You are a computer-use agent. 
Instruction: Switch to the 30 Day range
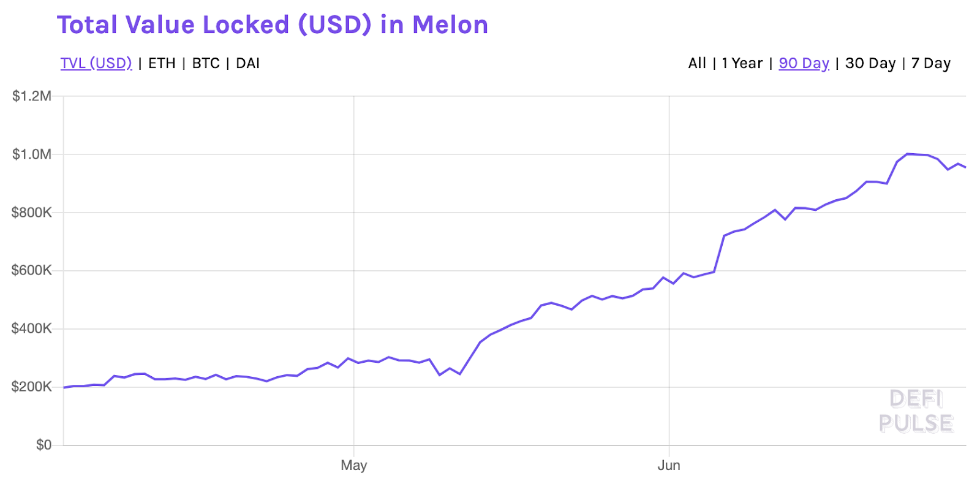[x=870, y=63]
